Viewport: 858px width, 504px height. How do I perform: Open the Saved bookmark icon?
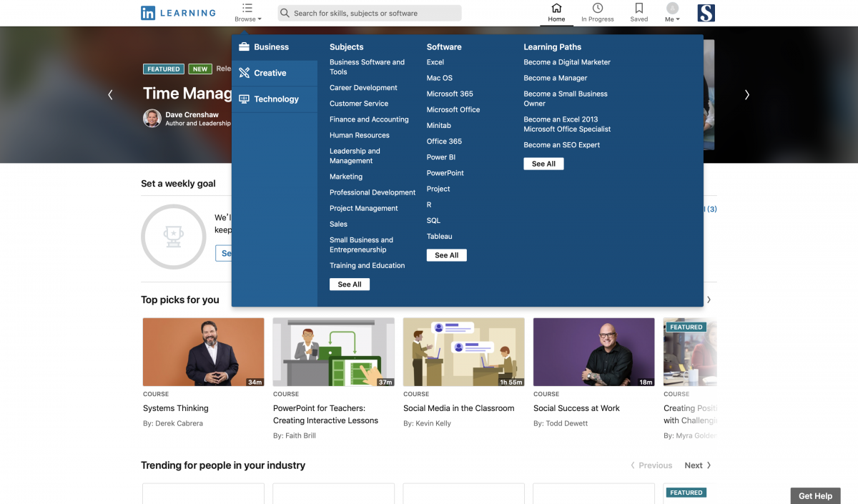click(638, 9)
